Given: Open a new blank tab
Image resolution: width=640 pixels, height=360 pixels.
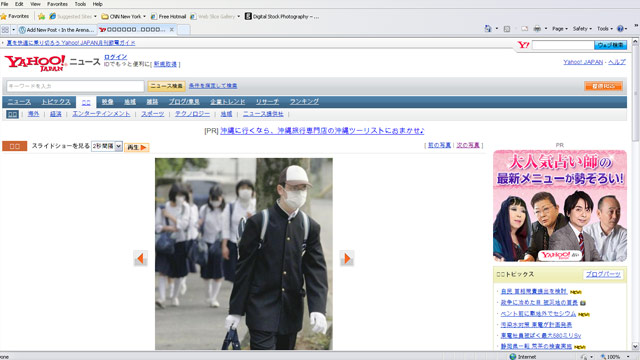Looking at the screenshot, I should coord(184,29).
